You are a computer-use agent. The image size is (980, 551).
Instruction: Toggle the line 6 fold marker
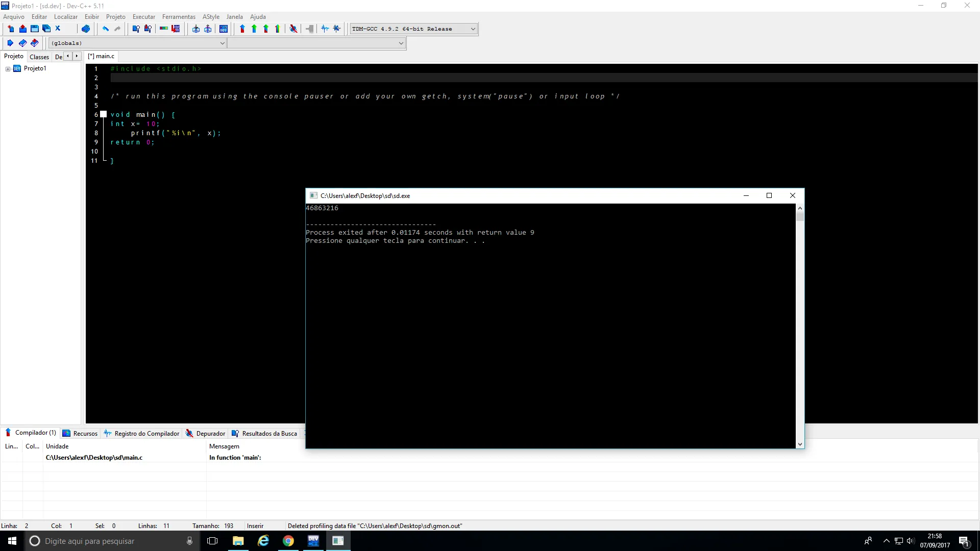pos(104,114)
